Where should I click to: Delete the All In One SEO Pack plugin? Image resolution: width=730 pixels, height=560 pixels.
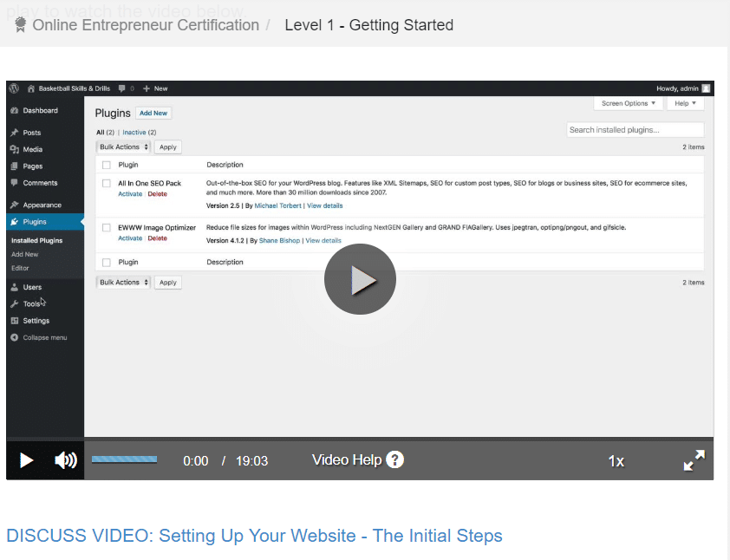(x=158, y=194)
